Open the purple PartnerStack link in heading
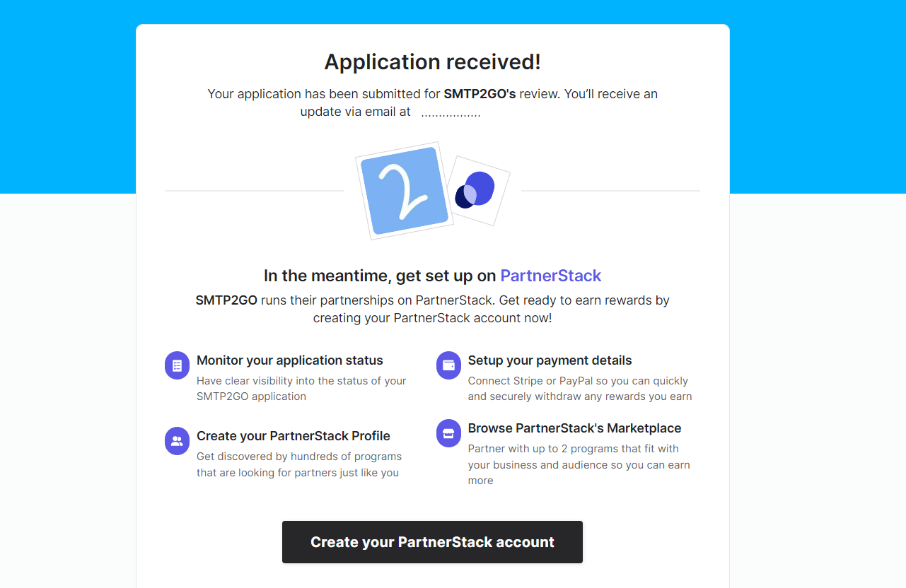The image size is (906, 588). point(551,276)
